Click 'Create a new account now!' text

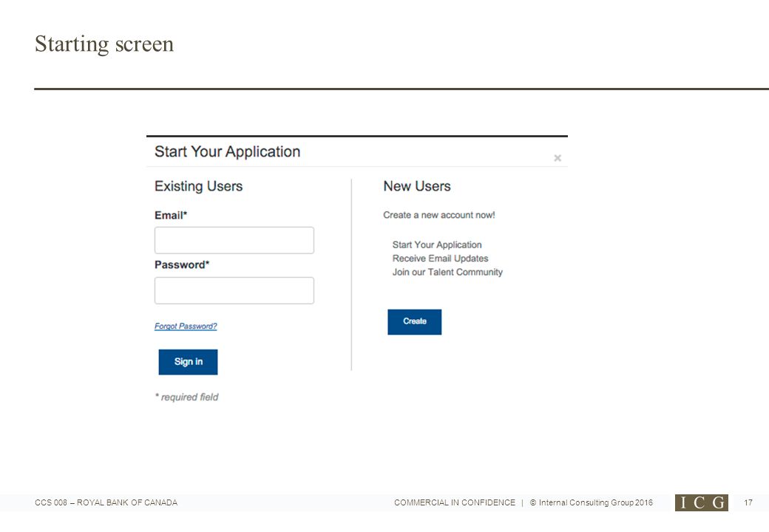(x=439, y=215)
